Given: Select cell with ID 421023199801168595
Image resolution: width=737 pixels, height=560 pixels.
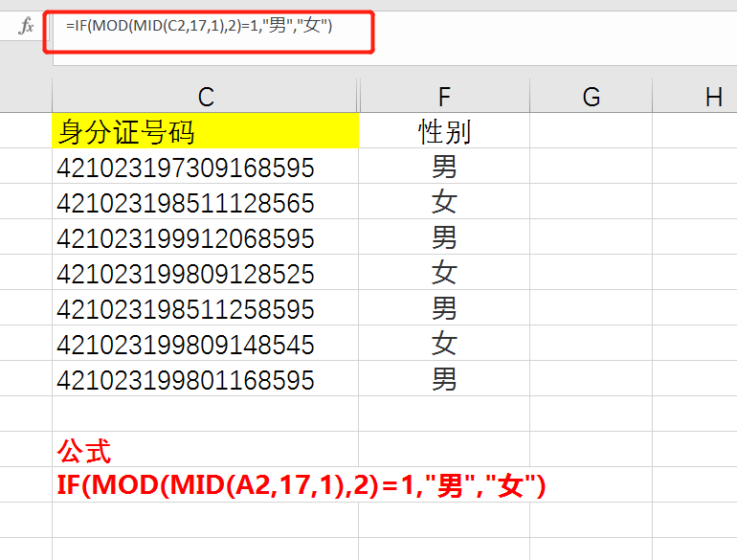Looking at the screenshot, I should tap(206, 378).
